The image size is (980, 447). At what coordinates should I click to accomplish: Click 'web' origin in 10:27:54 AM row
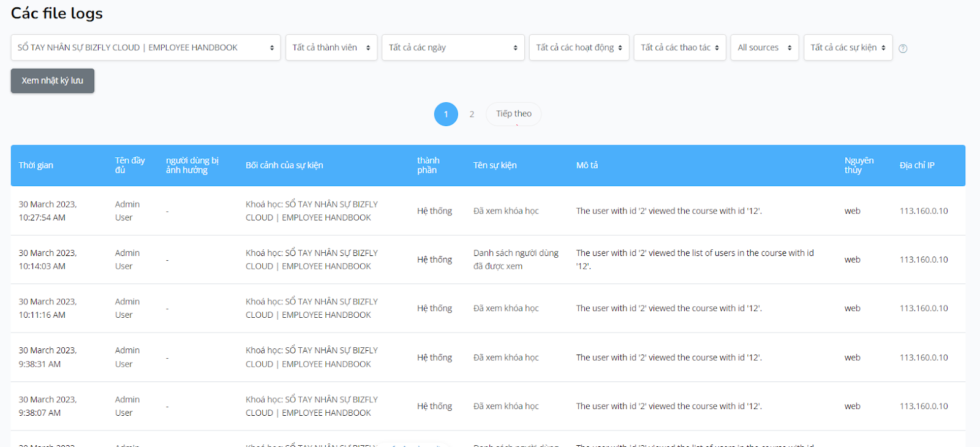click(x=853, y=211)
